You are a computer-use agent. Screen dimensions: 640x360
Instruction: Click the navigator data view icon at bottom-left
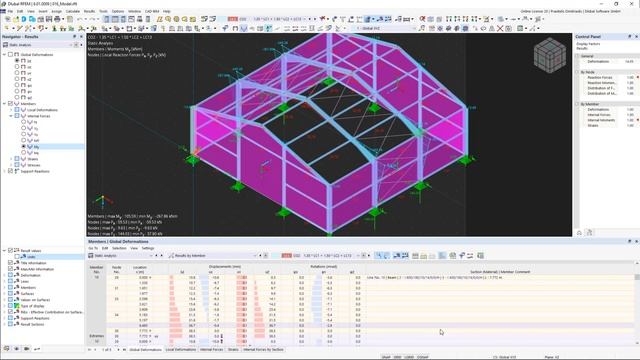pyautogui.click(x=7, y=349)
